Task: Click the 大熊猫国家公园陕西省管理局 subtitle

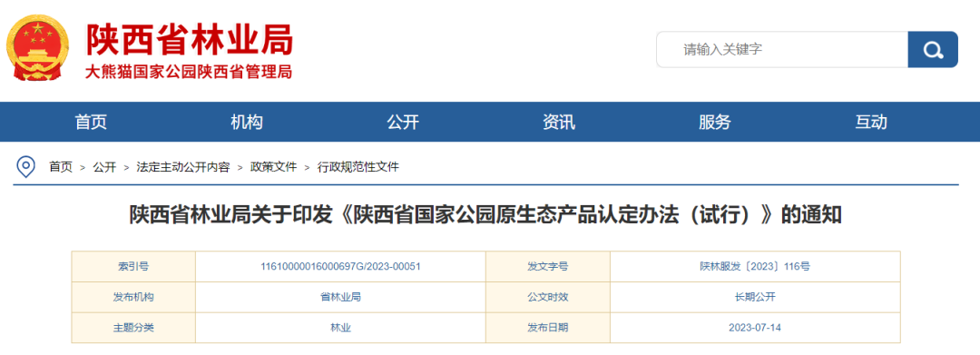Action: [x=189, y=71]
